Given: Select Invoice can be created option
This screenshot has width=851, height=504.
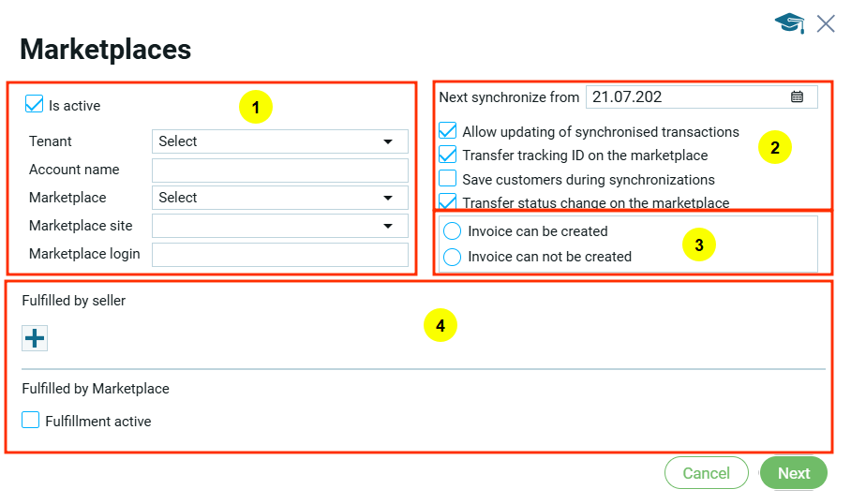Looking at the screenshot, I should (453, 231).
